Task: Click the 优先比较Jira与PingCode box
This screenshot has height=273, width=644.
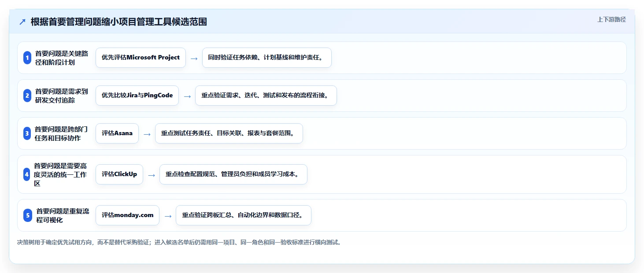Action: [x=137, y=96]
